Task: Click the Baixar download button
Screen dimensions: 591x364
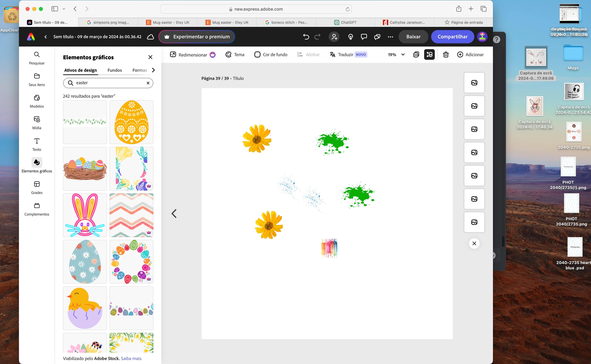Action: click(x=413, y=37)
